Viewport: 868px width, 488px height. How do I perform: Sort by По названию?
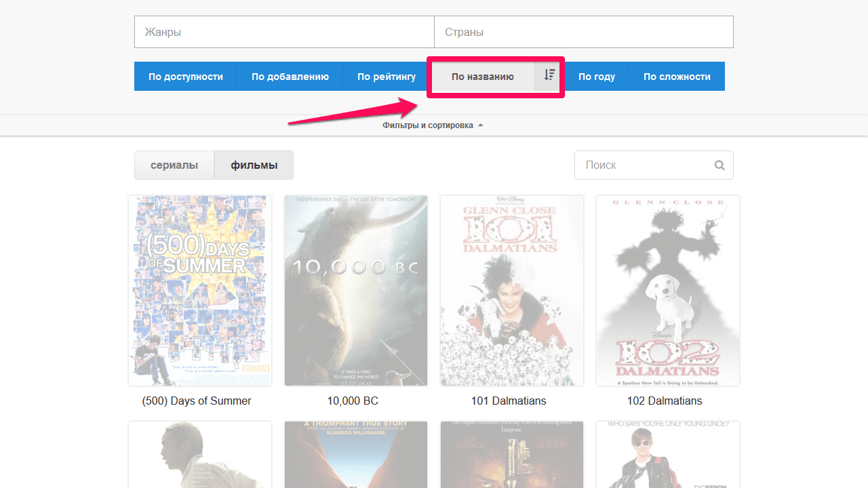click(x=483, y=77)
